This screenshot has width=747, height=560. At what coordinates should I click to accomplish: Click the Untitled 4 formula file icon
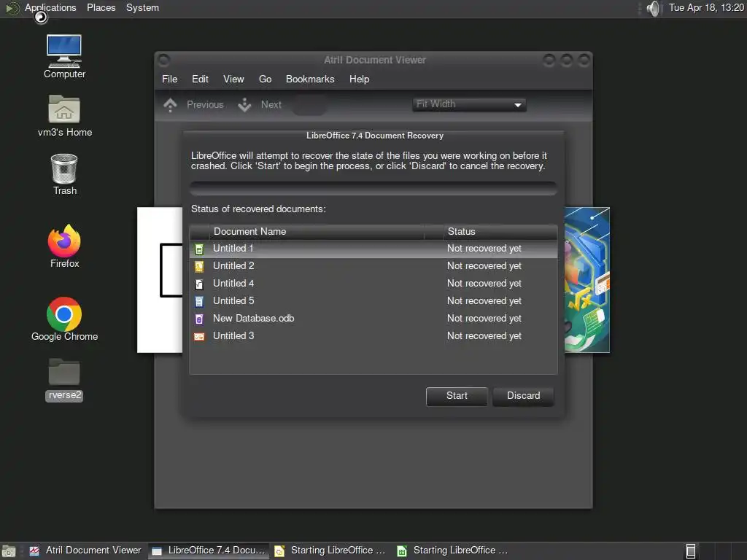coord(199,284)
